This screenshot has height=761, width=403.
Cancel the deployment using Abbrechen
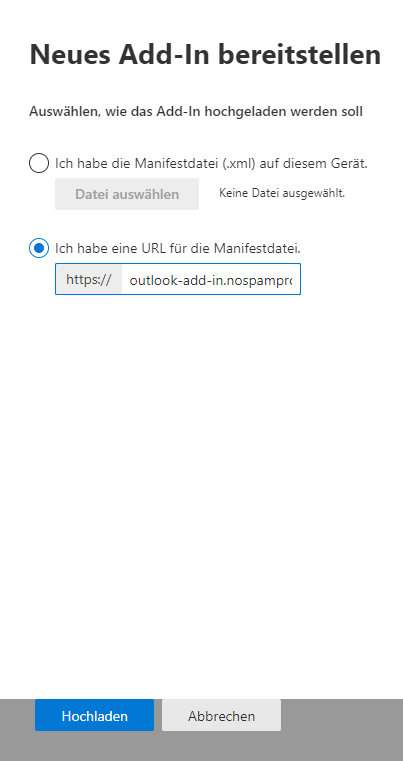[221, 715]
